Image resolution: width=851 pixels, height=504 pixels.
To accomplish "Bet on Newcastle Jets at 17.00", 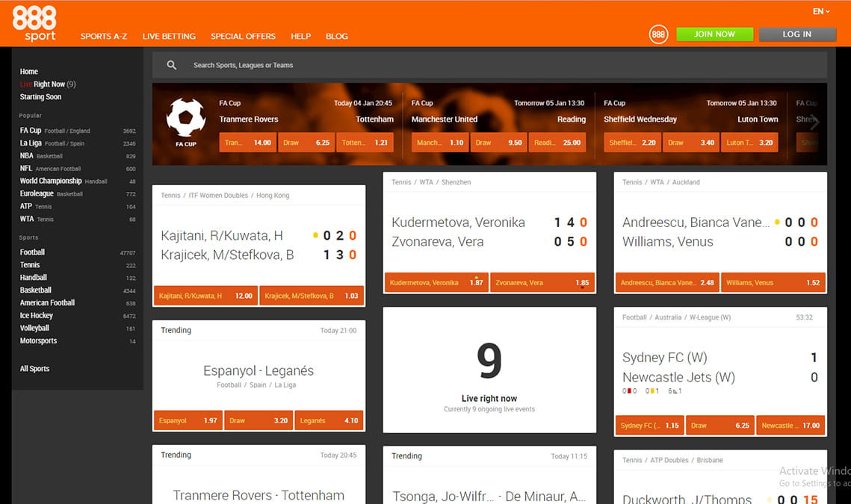I will 790,426.
